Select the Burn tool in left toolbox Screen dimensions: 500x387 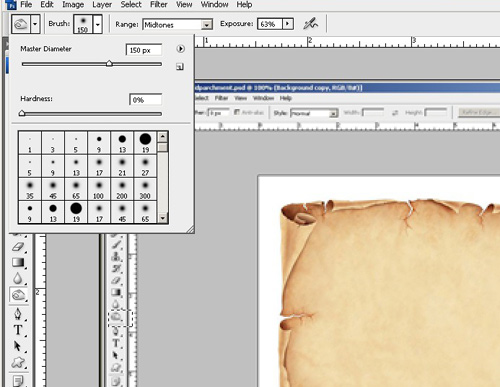18,295
